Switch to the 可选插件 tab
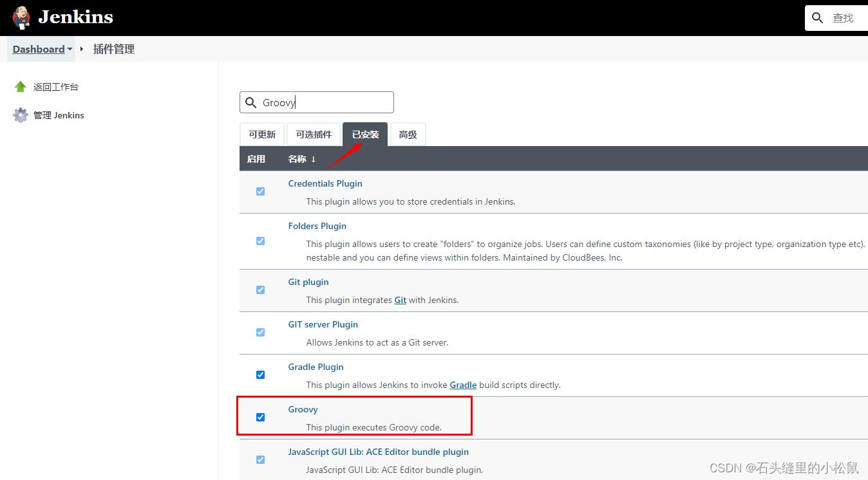This screenshot has width=868, height=480. click(314, 134)
